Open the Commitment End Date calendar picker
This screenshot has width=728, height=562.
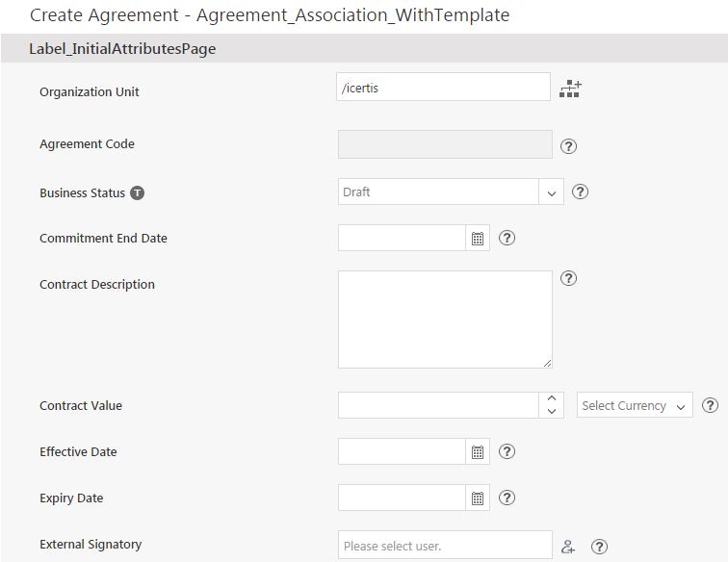click(x=477, y=239)
